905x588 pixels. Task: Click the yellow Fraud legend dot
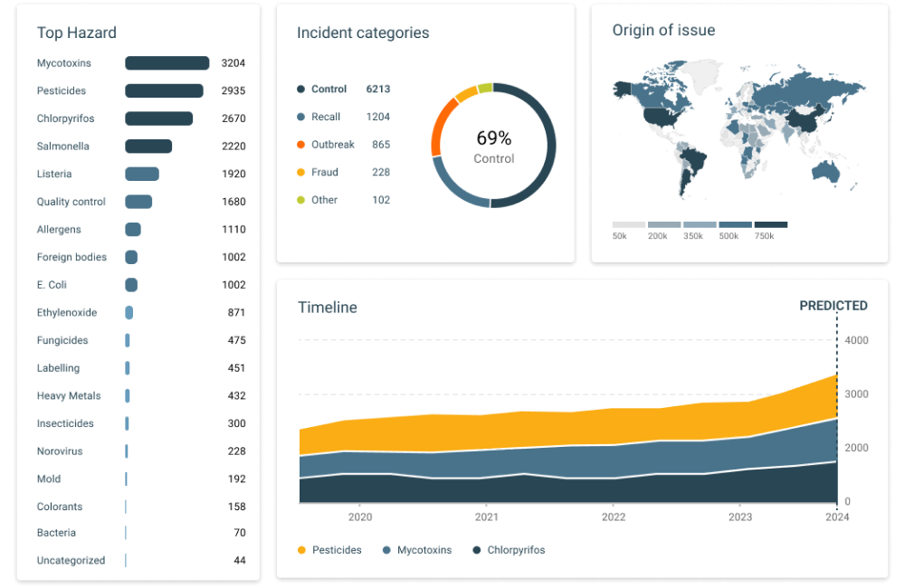coord(300,173)
